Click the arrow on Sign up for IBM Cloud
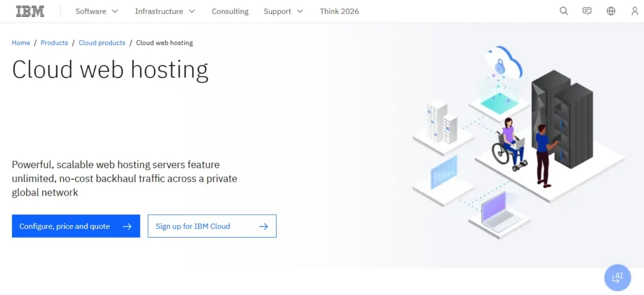This screenshot has height=295, width=644. (264, 226)
